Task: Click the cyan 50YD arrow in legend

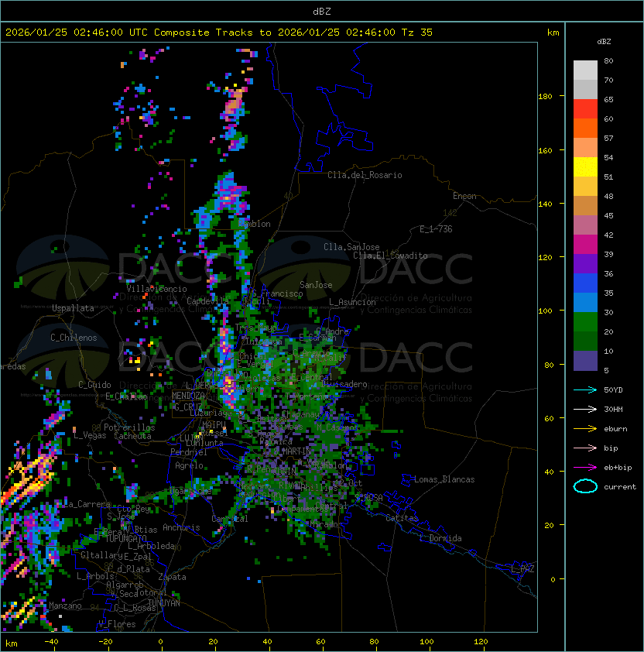Action: [585, 389]
